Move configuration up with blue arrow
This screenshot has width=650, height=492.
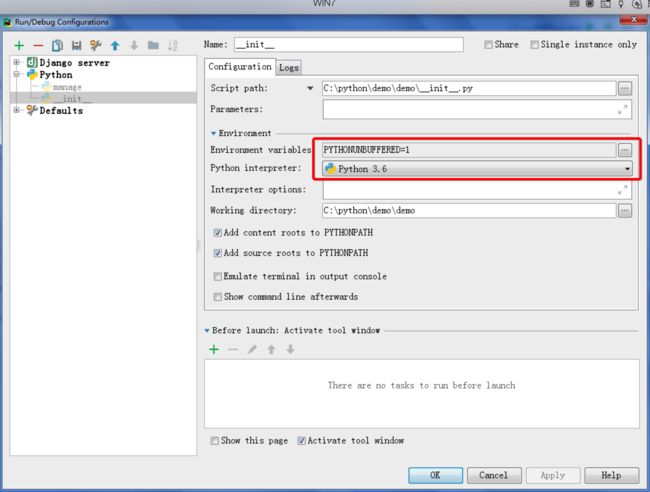coord(115,46)
